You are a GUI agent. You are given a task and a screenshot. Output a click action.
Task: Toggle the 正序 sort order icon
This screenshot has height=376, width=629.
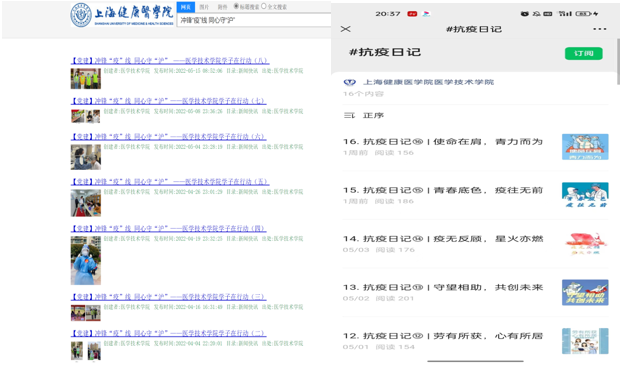[349, 116]
